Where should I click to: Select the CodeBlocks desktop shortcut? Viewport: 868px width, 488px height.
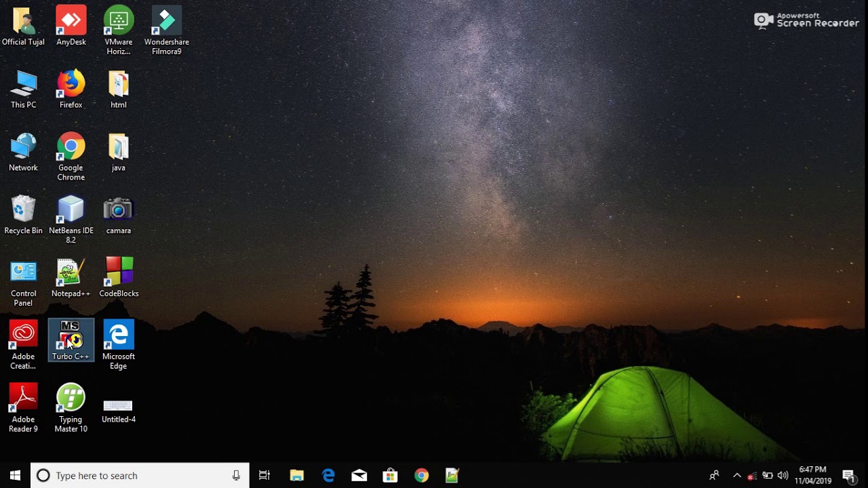click(119, 278)
